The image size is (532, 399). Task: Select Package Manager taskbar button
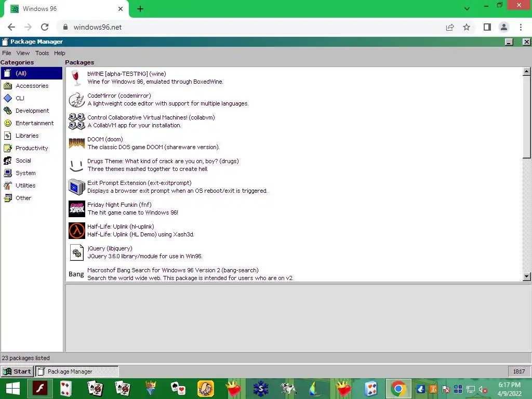pyautogui.click(x=77, y=371)
